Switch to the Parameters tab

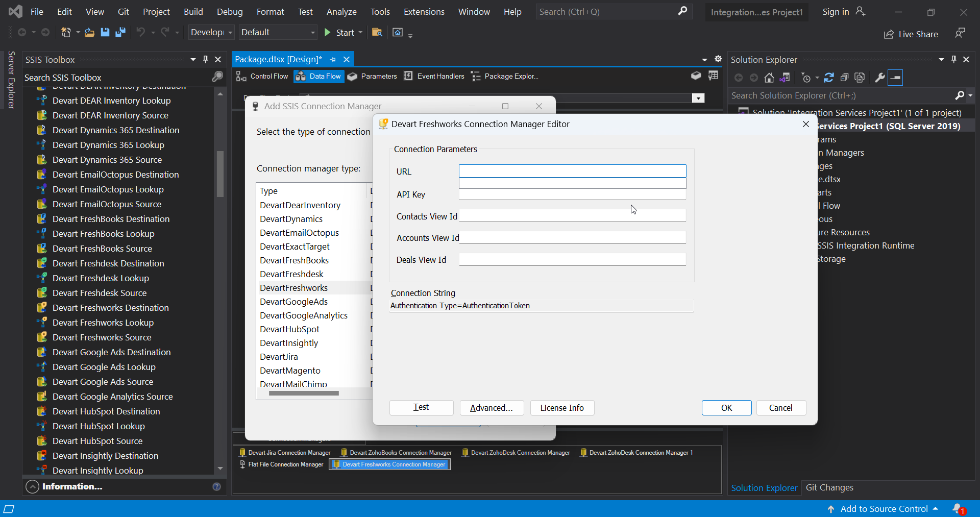coord(372,76)
